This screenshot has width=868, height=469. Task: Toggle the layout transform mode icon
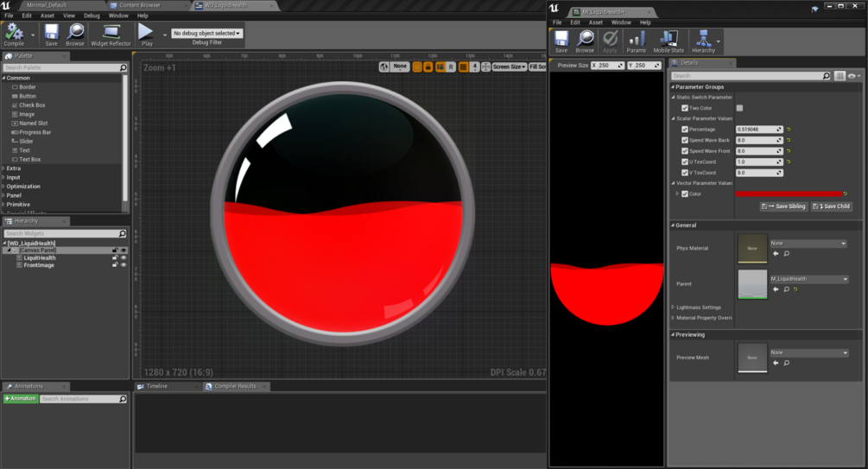click(x=440, y=67)
